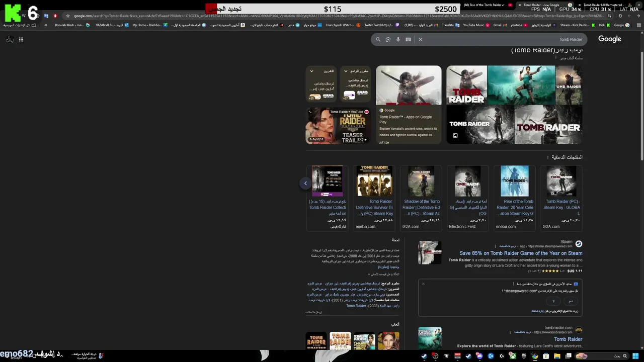Expand the developers card dropdown chevron
644x362 pixels.
(x=346, y=71)
